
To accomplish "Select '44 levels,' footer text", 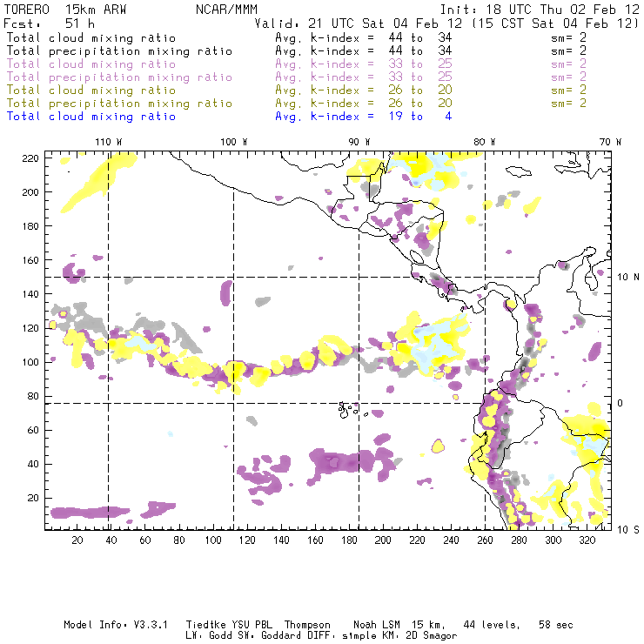I will (492, 625).
